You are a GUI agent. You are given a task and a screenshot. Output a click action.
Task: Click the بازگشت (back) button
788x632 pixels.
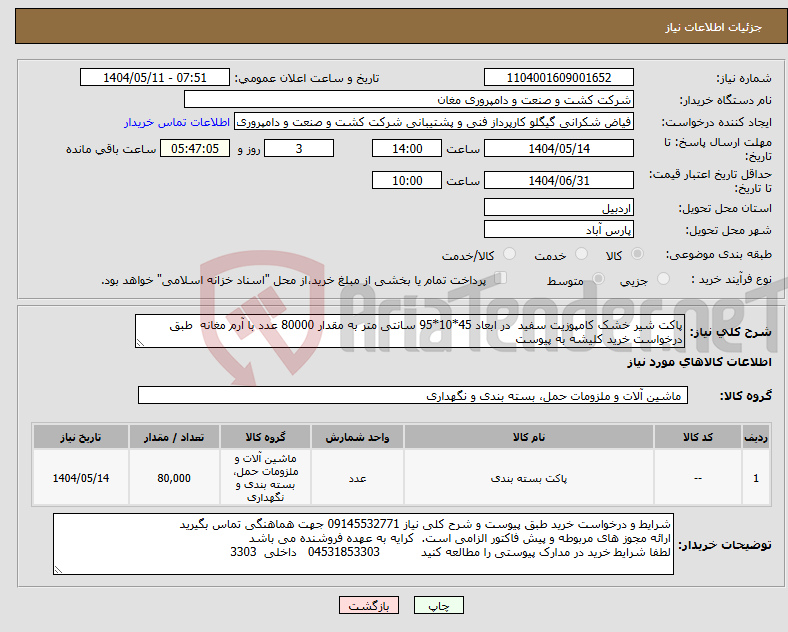pyautogui.click(x=369, y=605)
